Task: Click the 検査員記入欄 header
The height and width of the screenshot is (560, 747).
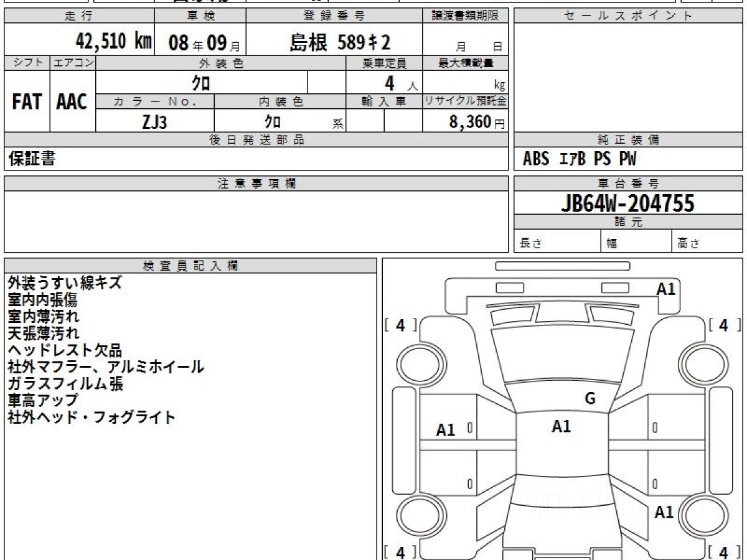Action: coord(190,266)
